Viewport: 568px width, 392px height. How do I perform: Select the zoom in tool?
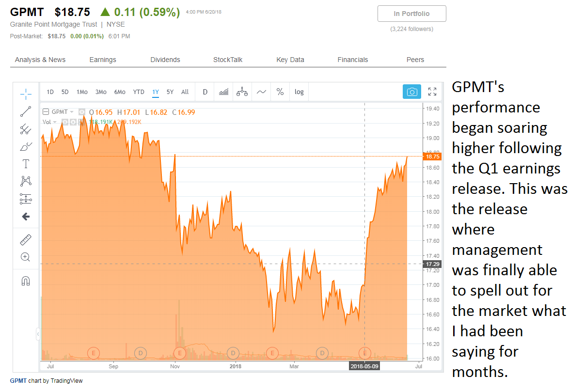click(x=26, y=257)
